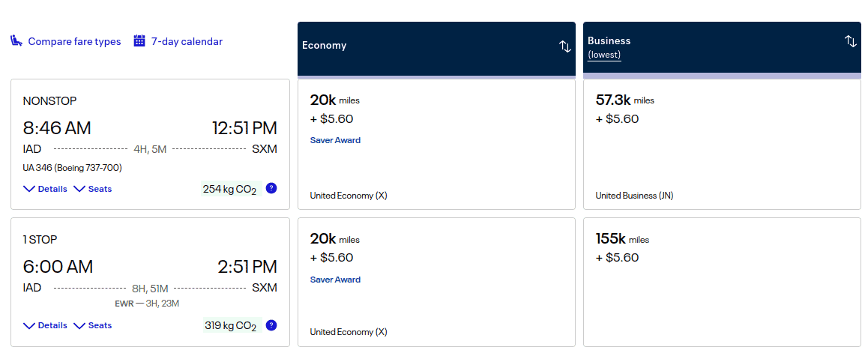
Task: Select the Business column header
Action: [609, 41]
